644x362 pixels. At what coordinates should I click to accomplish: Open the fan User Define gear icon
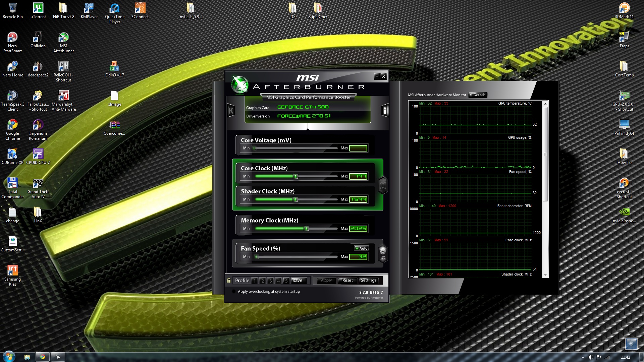pos(383,253)
